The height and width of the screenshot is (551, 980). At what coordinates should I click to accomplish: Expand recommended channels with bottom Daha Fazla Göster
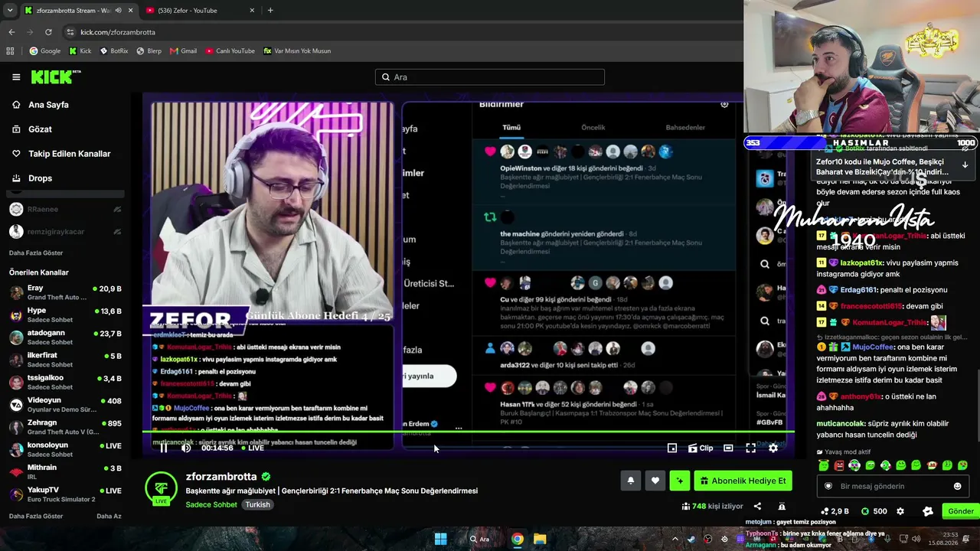coord(36,516)
